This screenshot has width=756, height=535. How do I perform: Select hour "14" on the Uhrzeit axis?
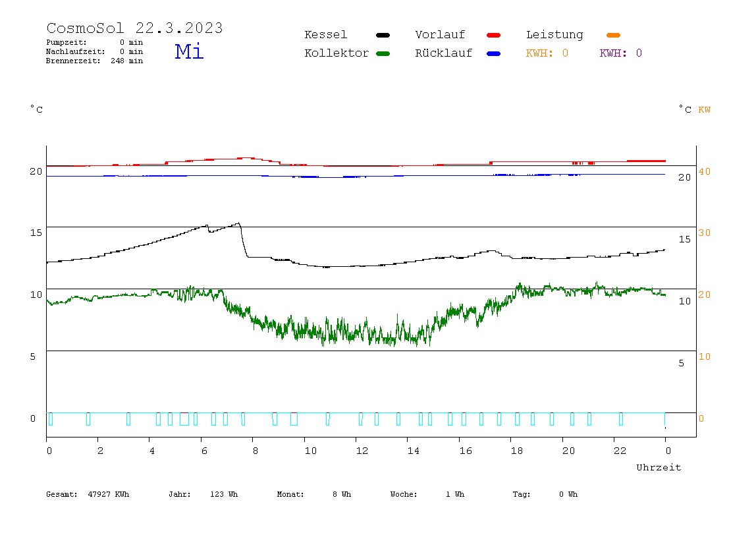pos(413,451)
